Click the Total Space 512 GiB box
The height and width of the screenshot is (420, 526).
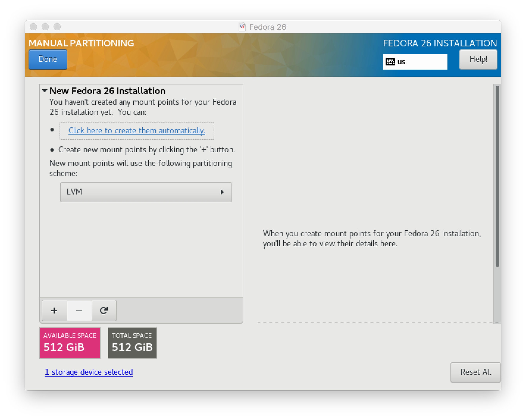pyautogui.click(x=132, y=343)
